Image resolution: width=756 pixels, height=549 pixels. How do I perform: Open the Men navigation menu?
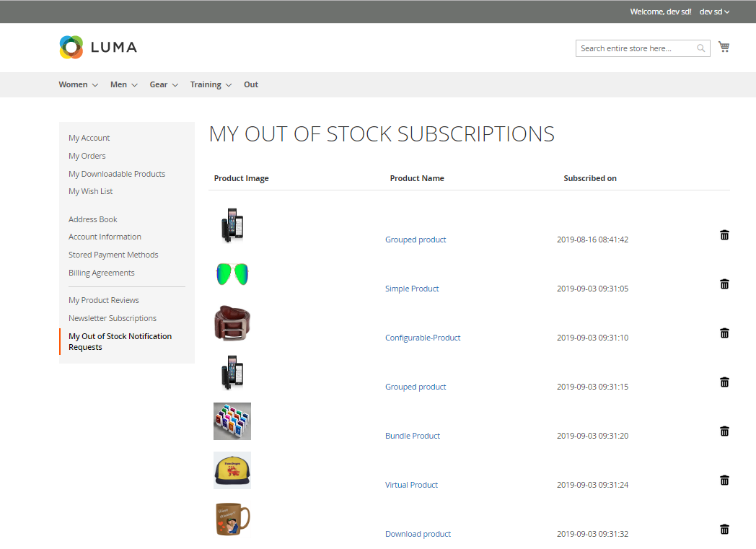coord(123,85)
